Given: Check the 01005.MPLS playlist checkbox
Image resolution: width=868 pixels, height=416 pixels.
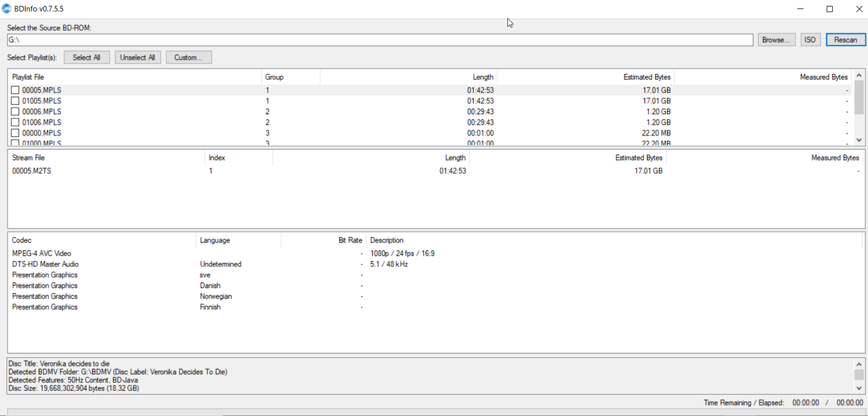Looking at the screenshot, I should click(x=15, y=101).
